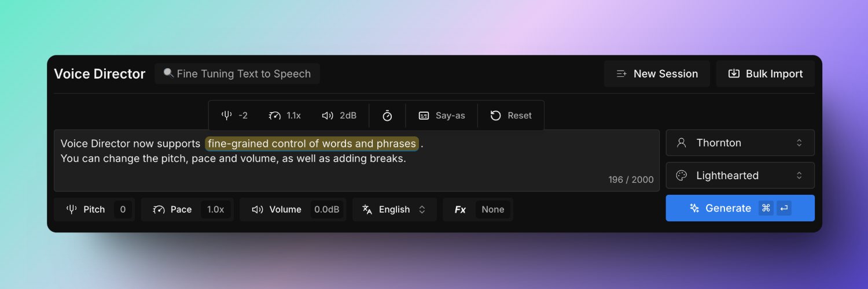
Task: Click the global Volume value 0.0dB
Action: [326, 209]
